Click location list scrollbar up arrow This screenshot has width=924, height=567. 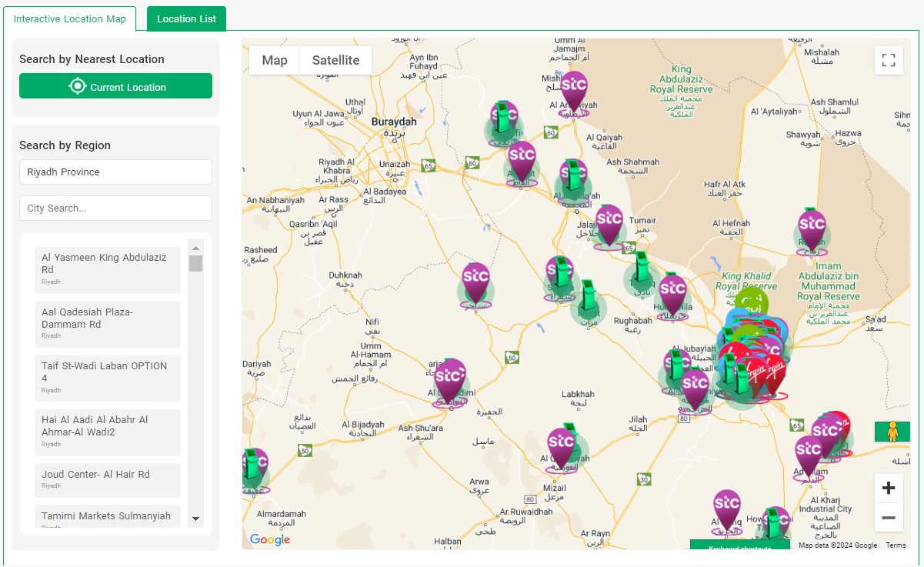point(195,248)
